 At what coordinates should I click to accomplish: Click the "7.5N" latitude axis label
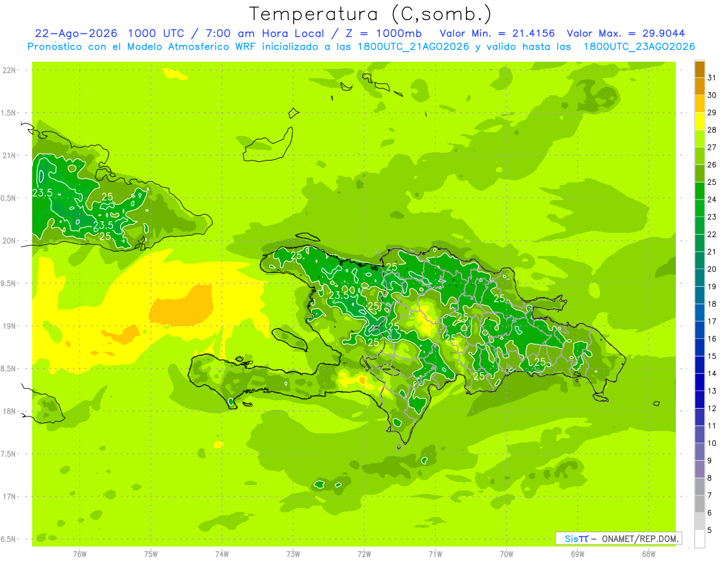point(9,454)
